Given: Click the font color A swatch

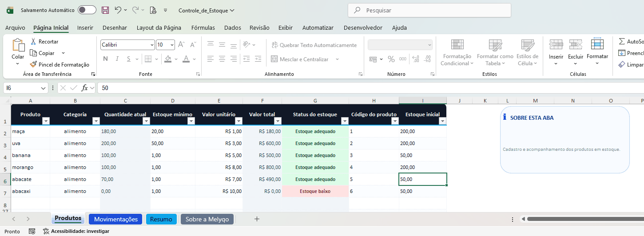Looking at the screenshot, I should click(186, 59).
